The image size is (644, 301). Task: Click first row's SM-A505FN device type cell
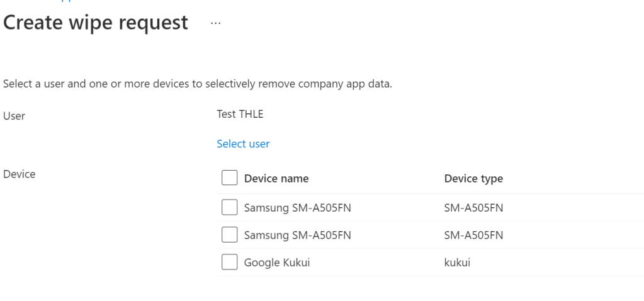point(473,207)
